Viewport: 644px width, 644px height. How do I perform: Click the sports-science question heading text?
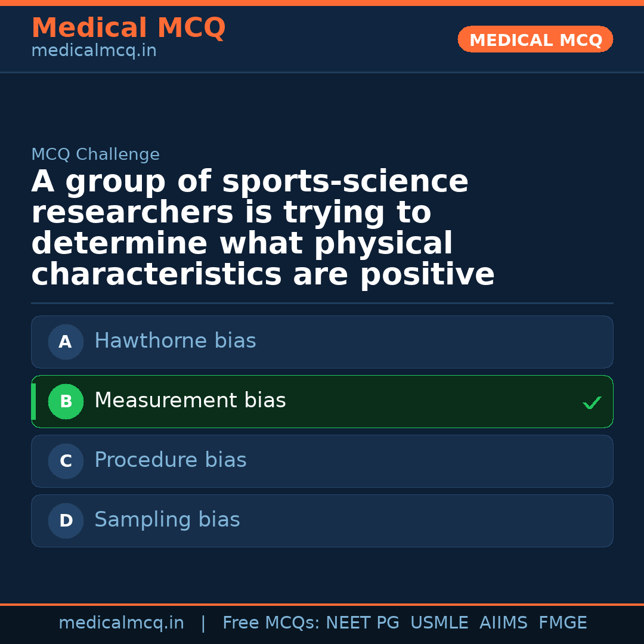262,228
